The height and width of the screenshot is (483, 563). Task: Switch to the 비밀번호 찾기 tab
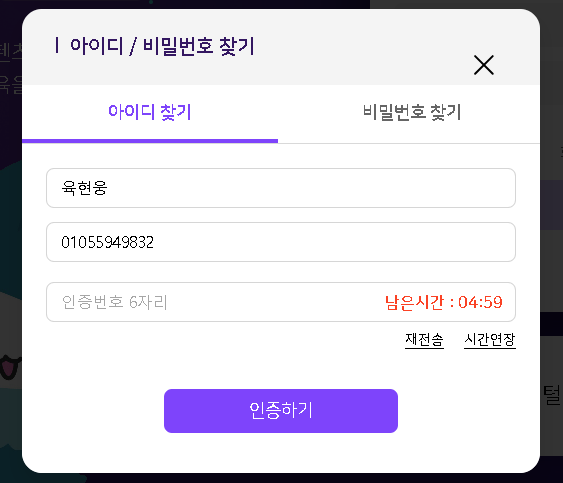(411, 112)
